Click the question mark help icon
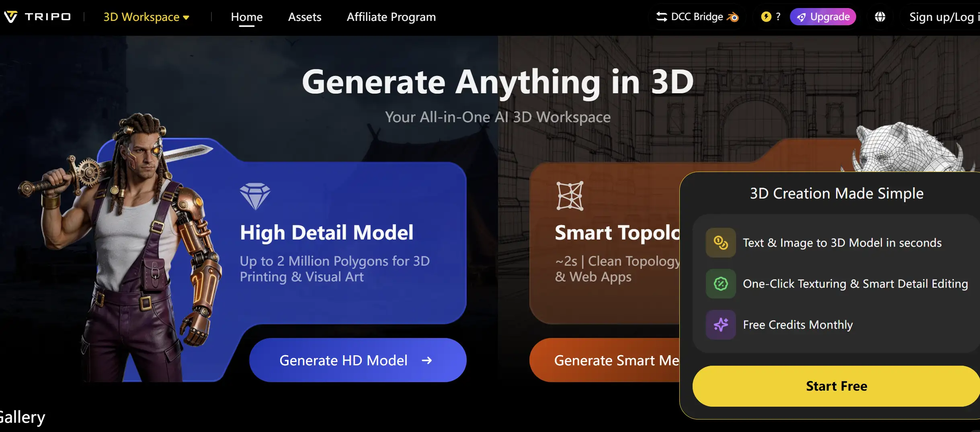The height and width of the screenshot is (432, 980). pyautogui.click(x=778, y=16)
